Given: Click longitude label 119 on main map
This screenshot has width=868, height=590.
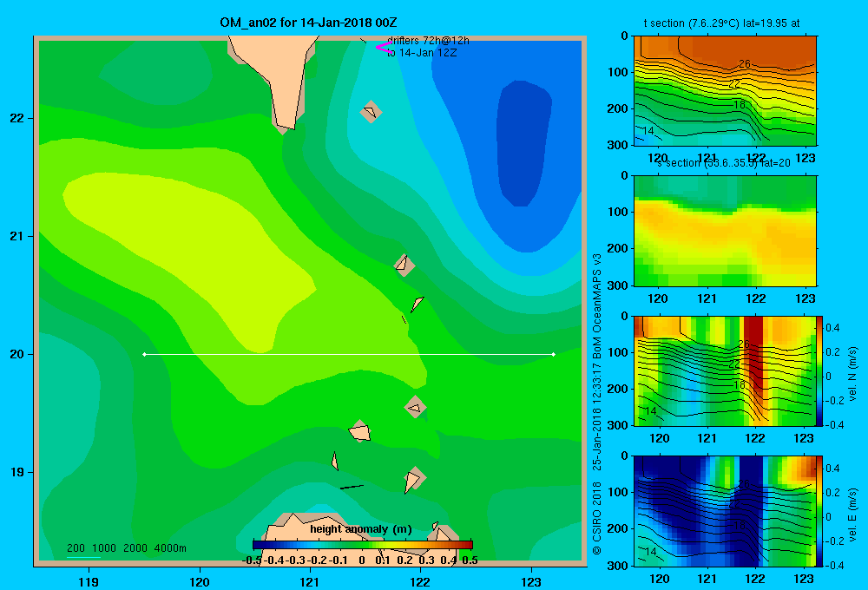Looking at the screenshot, I should click(x=89, y=581).
